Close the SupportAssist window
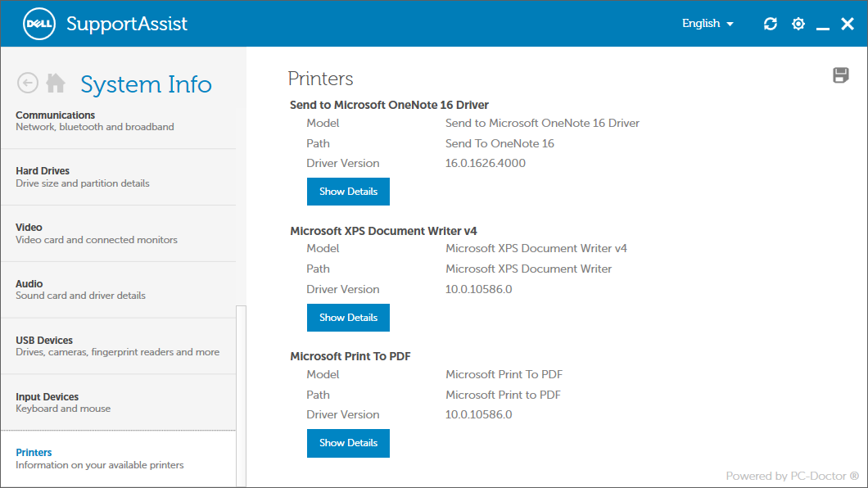Image resolution: width=868 pixels, height=488 pixels. pyautogui.click(x=848, y=24)
